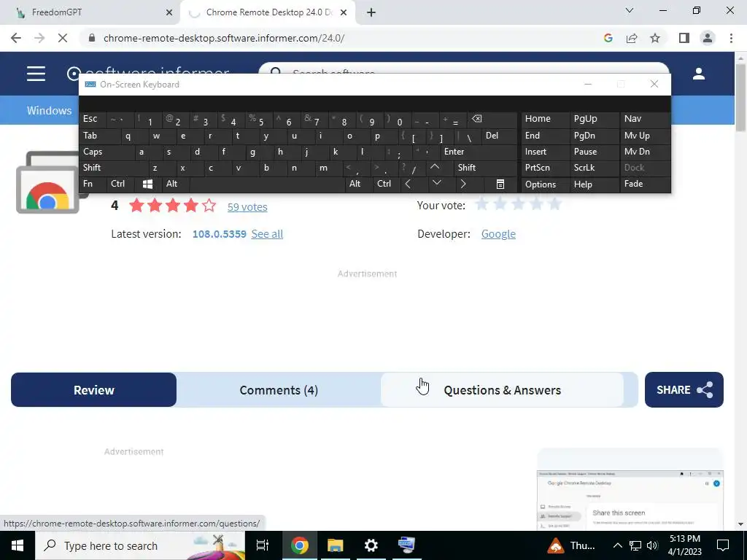The height and width of the screenshot is (560, 747).
Task: Toggle the Fn key on On-Screen Keyboard
Action: (x=93, y=184)
